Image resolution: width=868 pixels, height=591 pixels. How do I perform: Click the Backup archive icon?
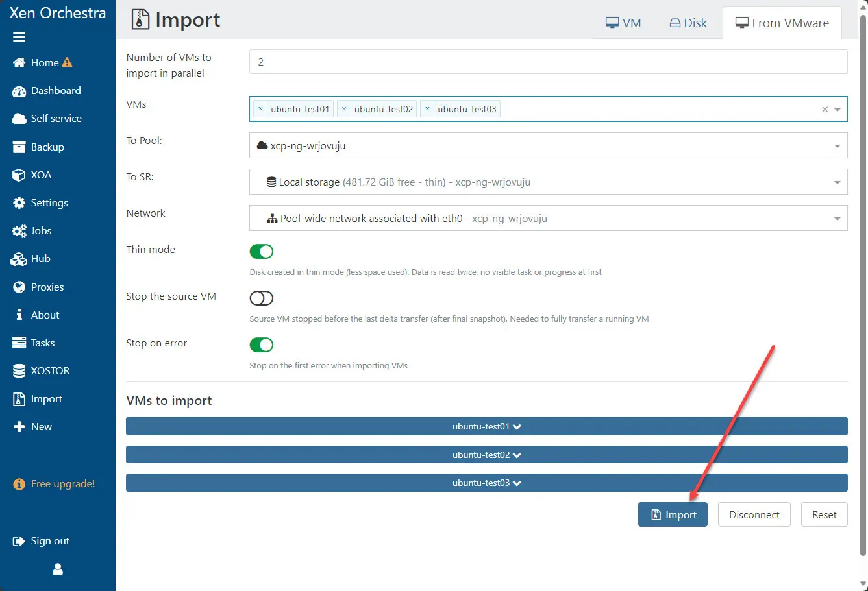[x=19, y=147]
